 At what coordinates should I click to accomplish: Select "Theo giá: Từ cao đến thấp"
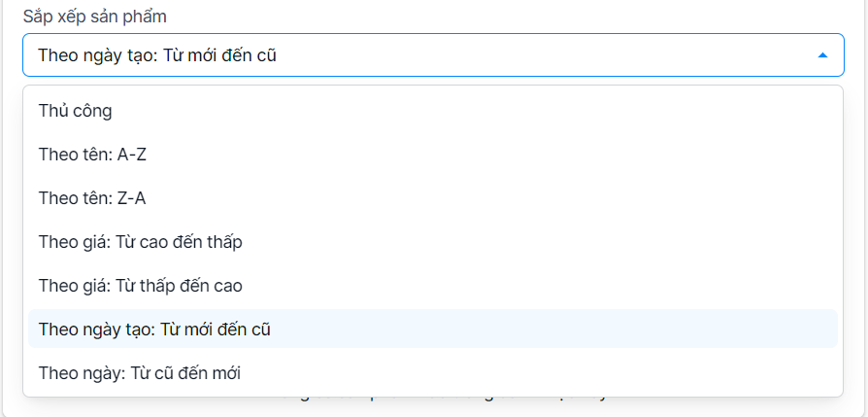tap(140, 242)
